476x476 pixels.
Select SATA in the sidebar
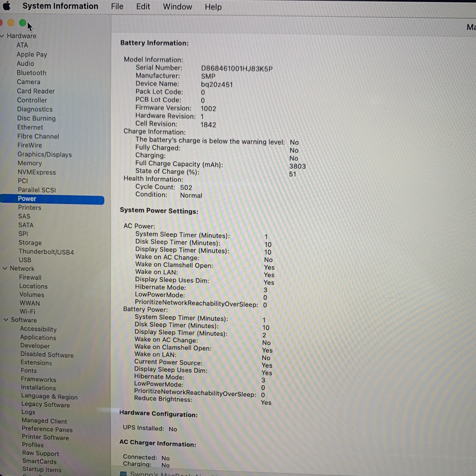[26, 225]
